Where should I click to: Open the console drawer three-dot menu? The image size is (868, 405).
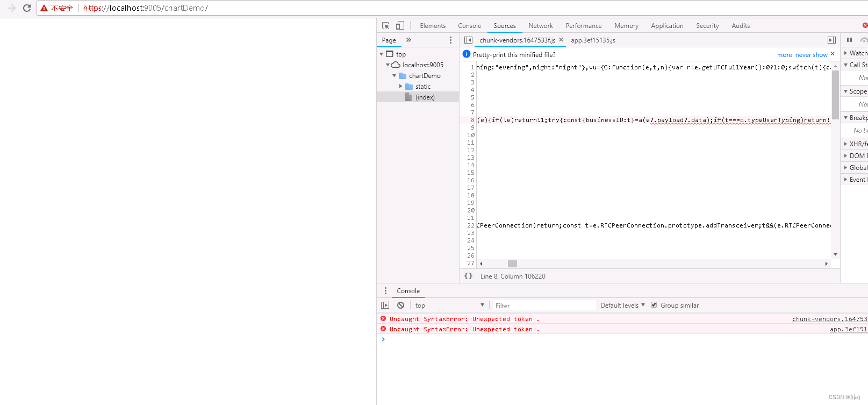coord(385,290)
